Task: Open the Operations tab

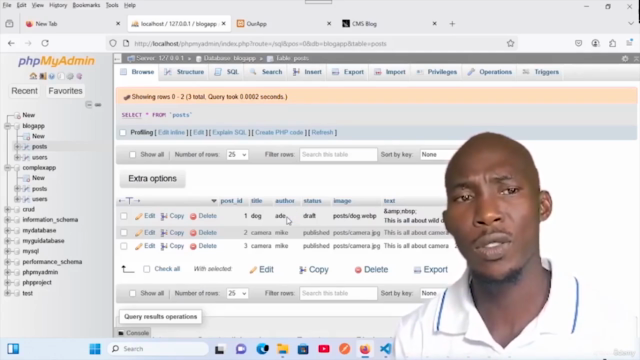Action: coord(489,72)
